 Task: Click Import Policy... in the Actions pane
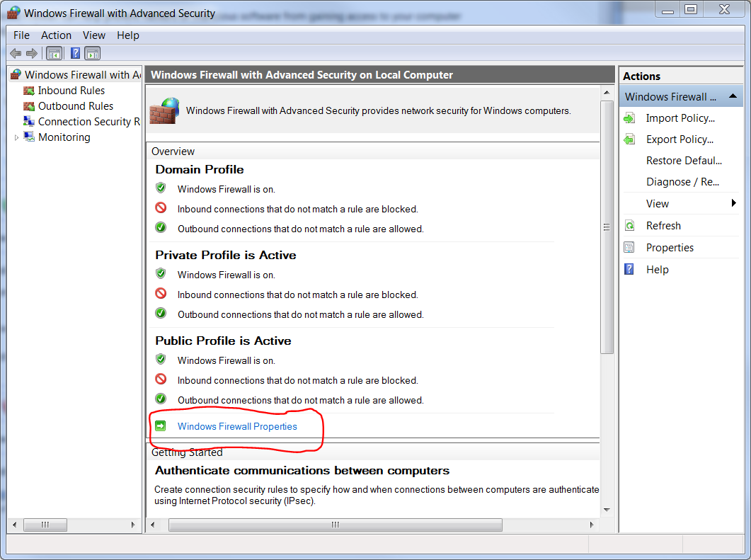tap(680, 118)
